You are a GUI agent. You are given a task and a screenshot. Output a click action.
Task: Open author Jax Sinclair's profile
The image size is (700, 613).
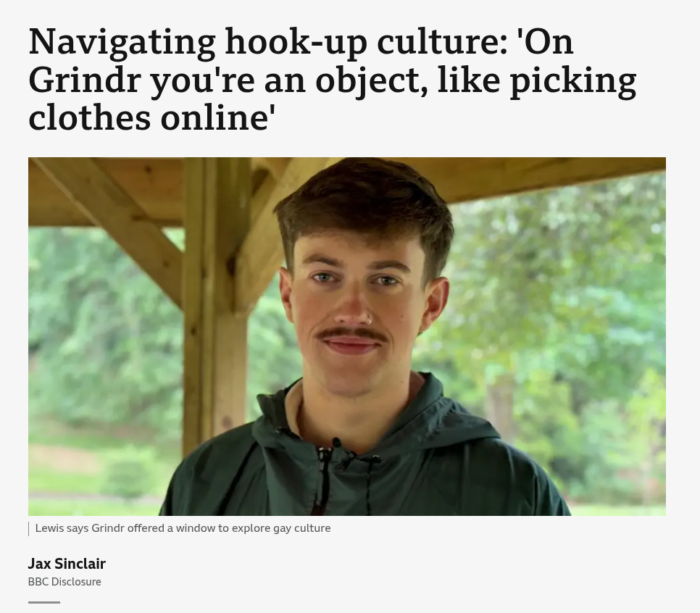pos(67,564)
